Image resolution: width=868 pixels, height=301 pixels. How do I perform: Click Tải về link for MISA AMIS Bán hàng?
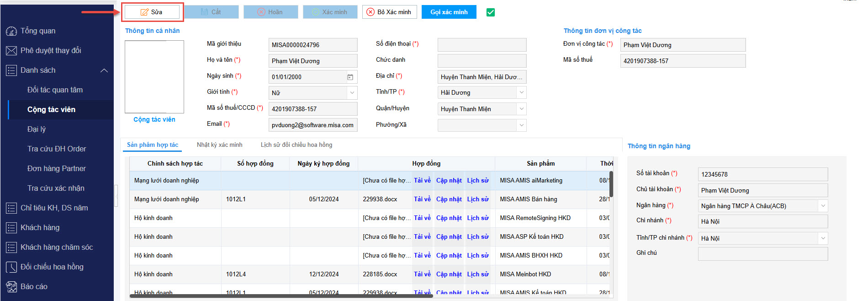(422, 199)
